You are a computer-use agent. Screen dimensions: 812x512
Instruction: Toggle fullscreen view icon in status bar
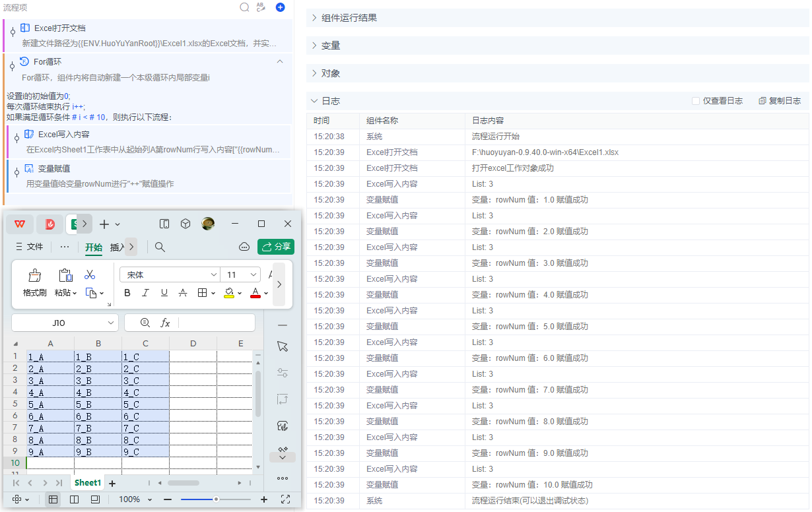[x=285, y=499]
